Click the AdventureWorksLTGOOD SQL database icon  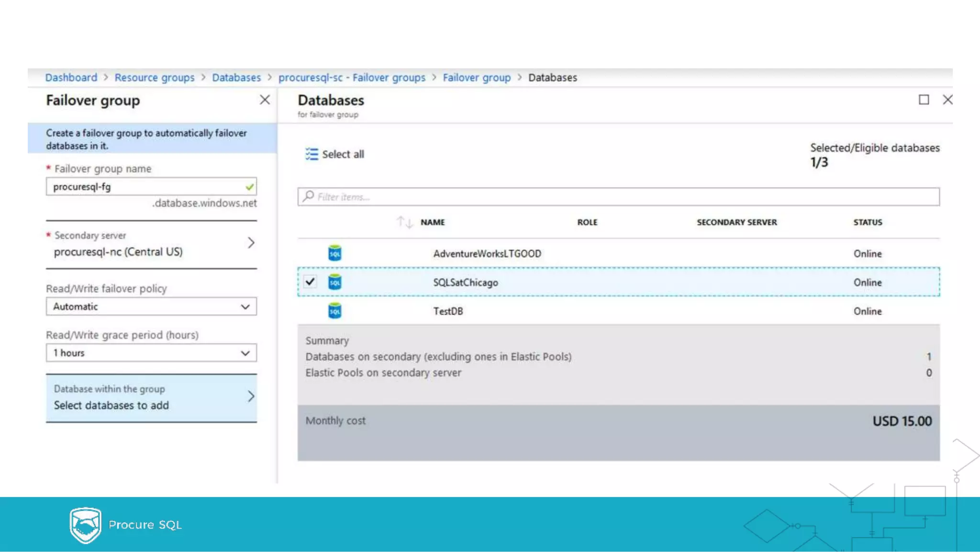pos(334,253)
